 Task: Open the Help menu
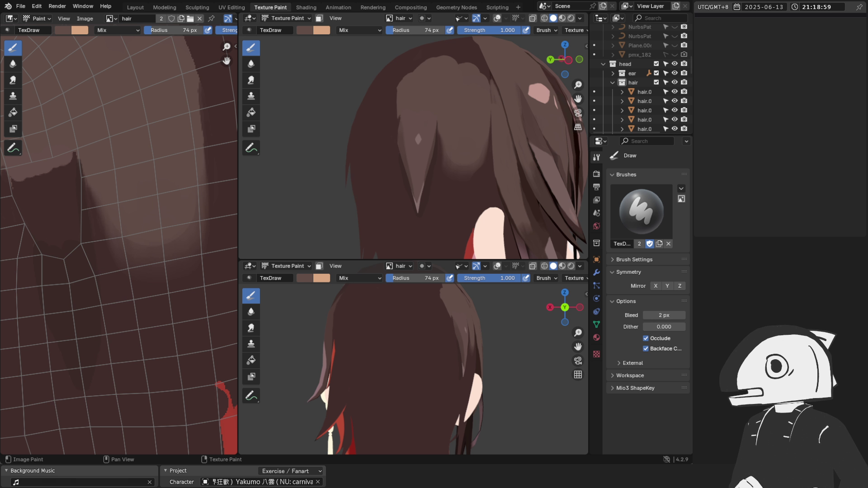pyautogui.click(x=105, y=6)
